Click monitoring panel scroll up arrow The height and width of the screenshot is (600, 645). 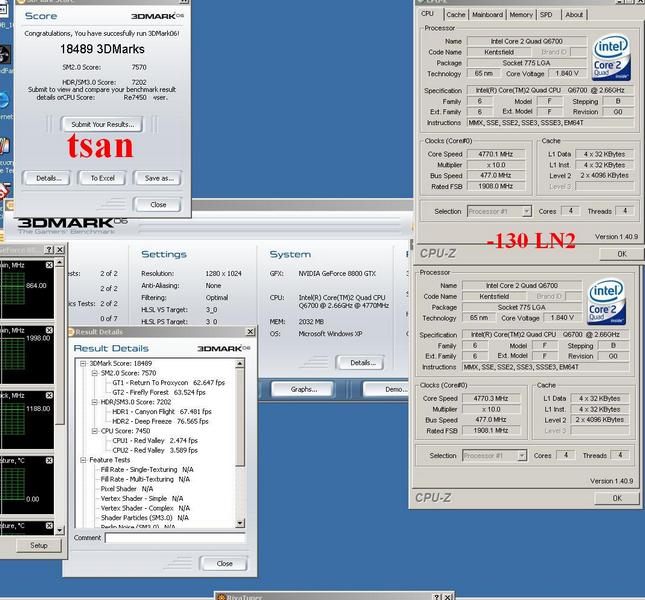click(x=60, y=262)
